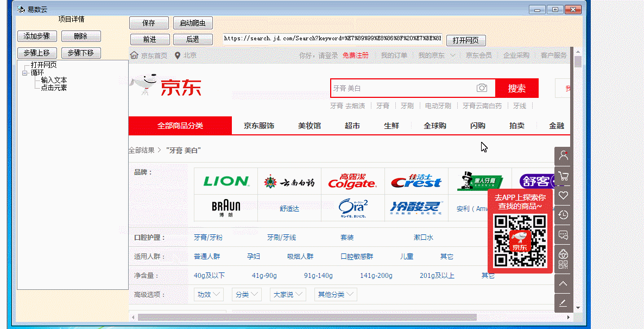This screenshot has width=644, height=329.
Task: Click the 删除 button
Action: pyautogui.click(x=81, y=36)
